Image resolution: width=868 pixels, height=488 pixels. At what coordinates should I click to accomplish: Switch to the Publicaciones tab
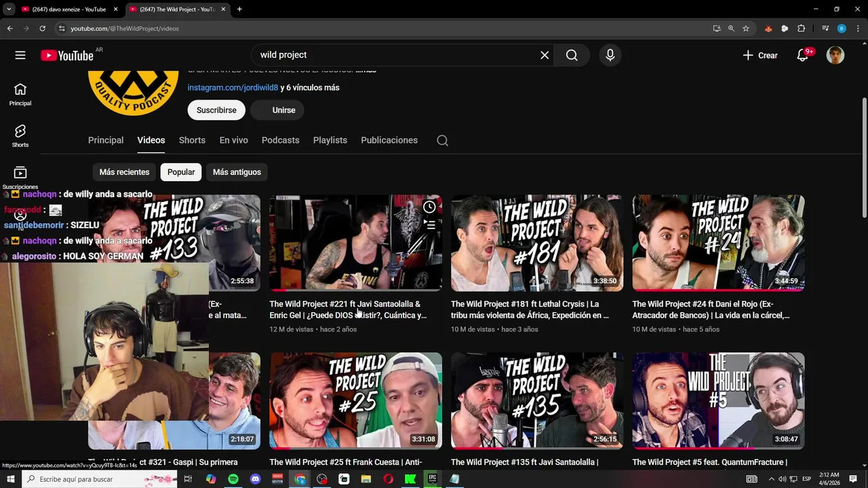click(x=389, y=140)
